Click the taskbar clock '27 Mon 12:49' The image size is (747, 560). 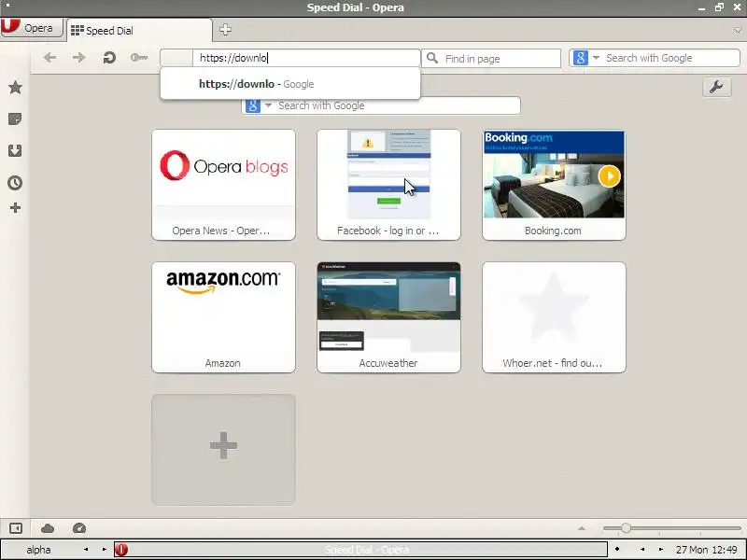coord(707,550)
